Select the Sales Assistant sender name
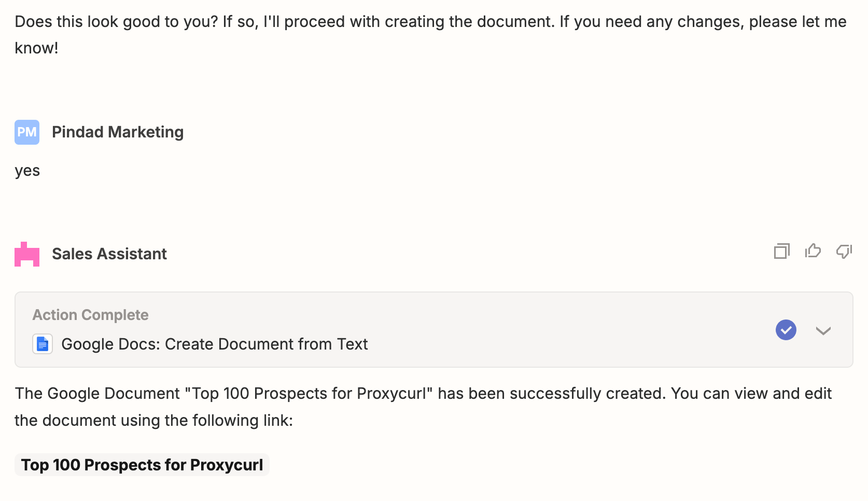The height and width of the screenshot is (501, 868). 109,254
